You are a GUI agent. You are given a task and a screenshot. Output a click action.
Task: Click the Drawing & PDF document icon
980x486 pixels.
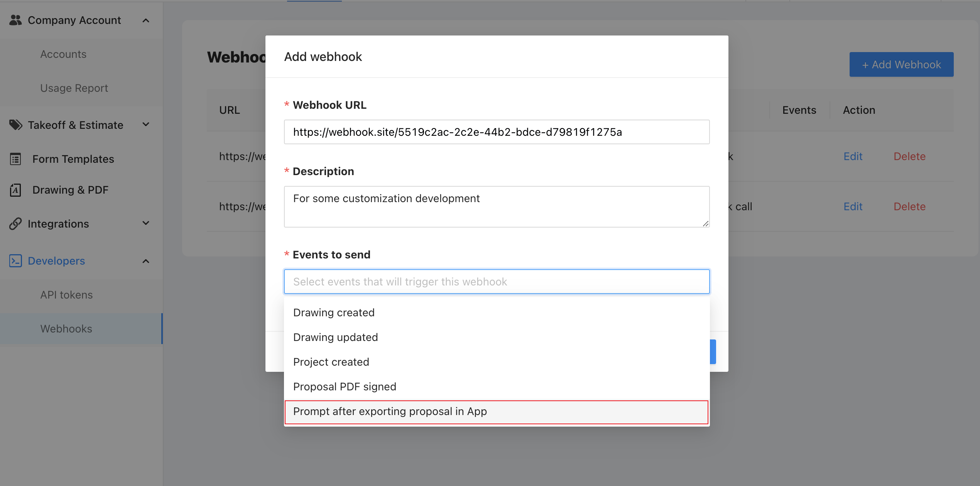[15, 190]
